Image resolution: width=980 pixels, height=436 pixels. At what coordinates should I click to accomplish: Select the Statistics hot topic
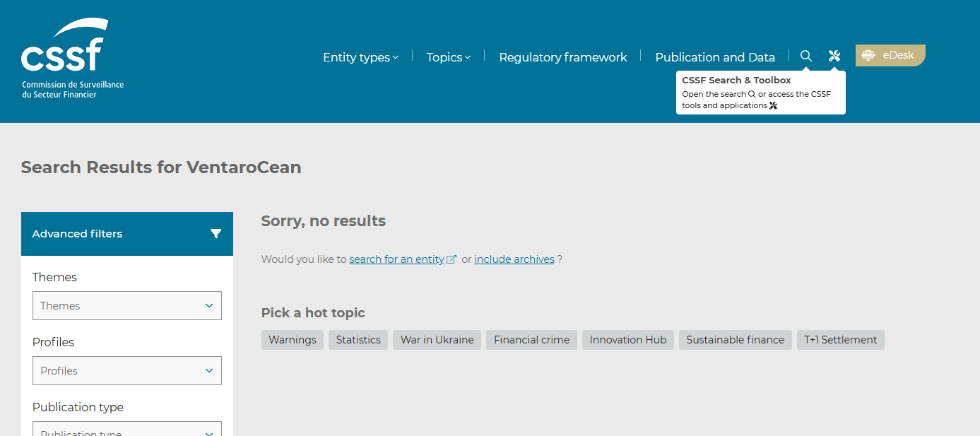[x=358, y=340]
